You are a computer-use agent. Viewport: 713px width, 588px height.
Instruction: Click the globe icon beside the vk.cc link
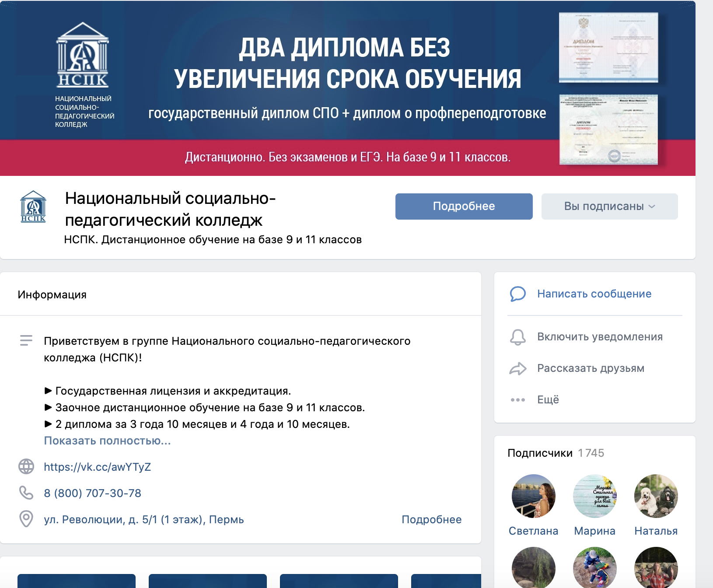pos(26,467)
